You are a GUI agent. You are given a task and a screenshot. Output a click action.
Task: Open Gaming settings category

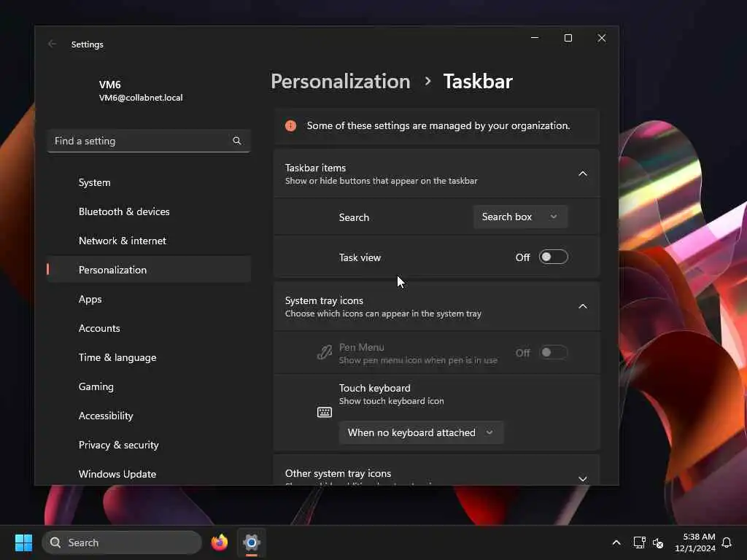149,386
